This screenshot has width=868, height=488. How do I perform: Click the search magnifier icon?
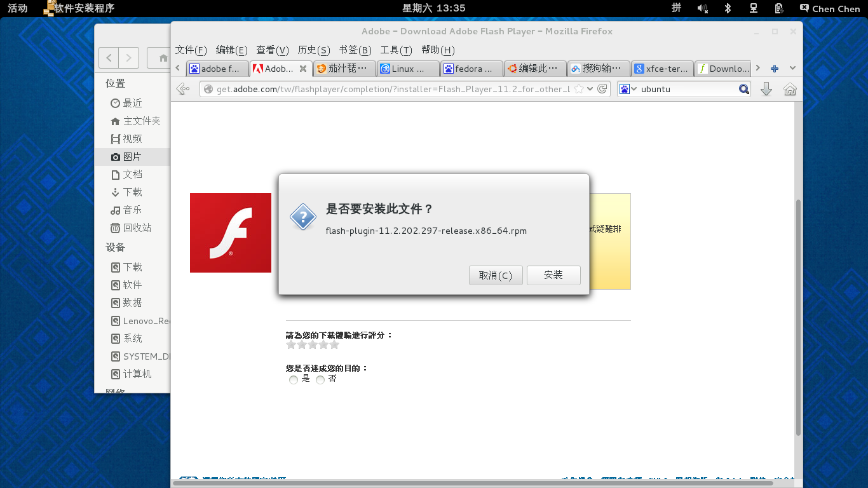tap(744, 89)
